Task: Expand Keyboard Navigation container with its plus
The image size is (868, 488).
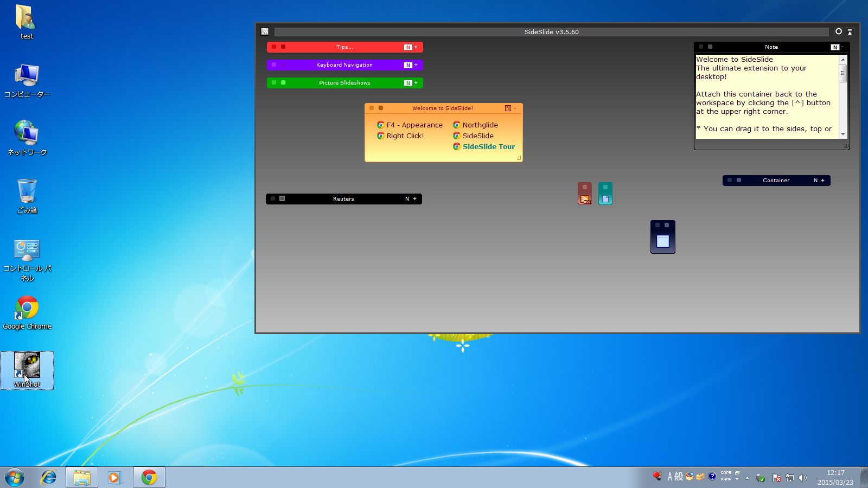Action: tap(416, 65)
